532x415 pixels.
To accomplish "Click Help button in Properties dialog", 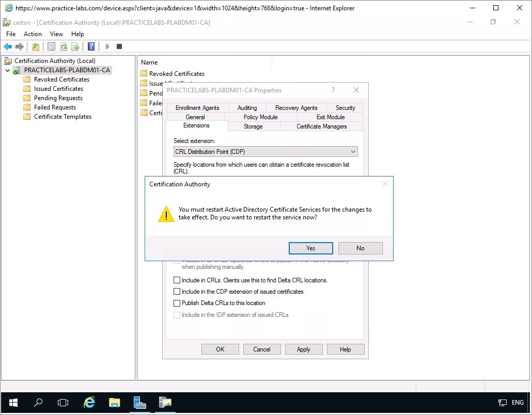I will (x=345, y=349).
